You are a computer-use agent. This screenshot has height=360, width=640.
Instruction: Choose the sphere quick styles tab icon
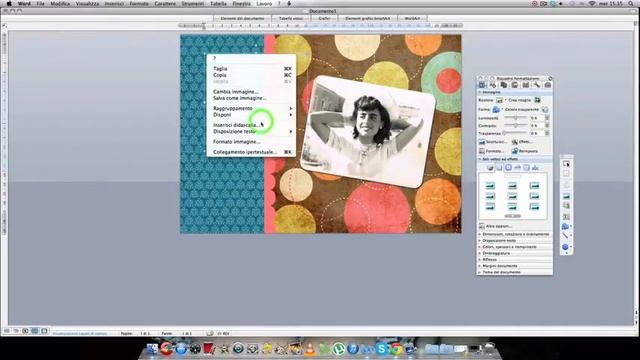490,168
